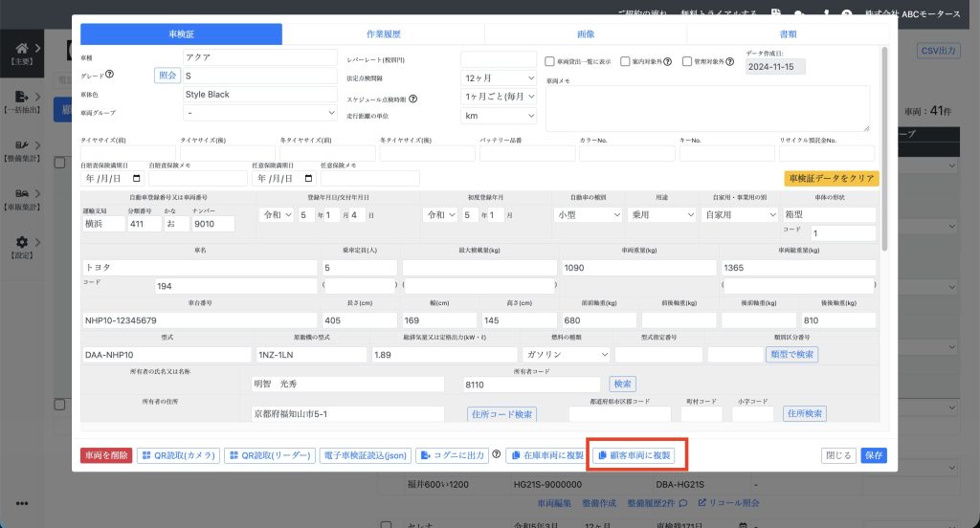Click QR読取(リーダー) reader scan button
980x528 pixels.
point(269,455)
